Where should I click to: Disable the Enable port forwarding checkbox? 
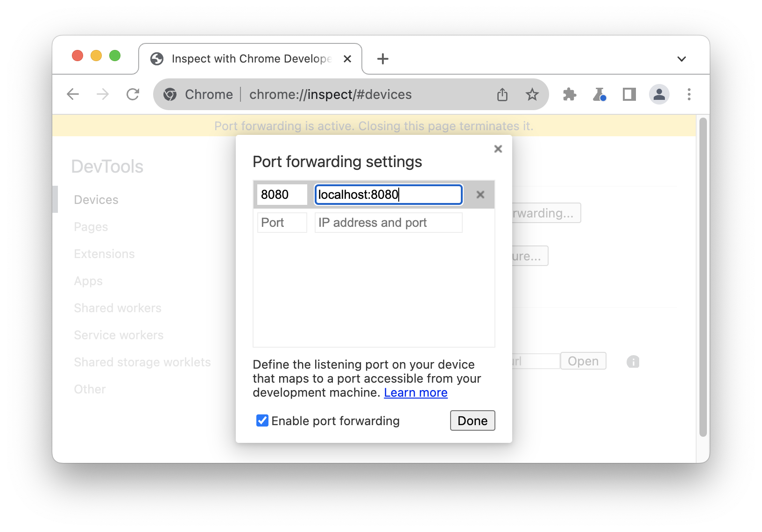coord(262,420)
